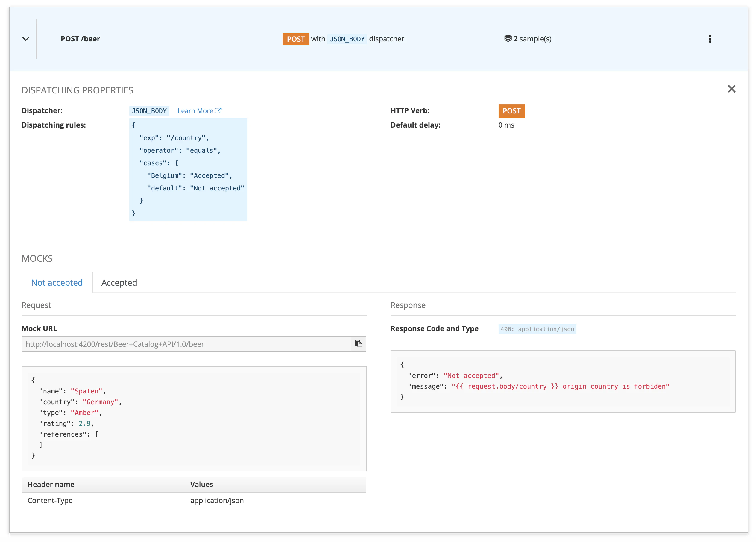Click the Header name column heading
The width and height of the screenshot is (756, 542).
51,484
